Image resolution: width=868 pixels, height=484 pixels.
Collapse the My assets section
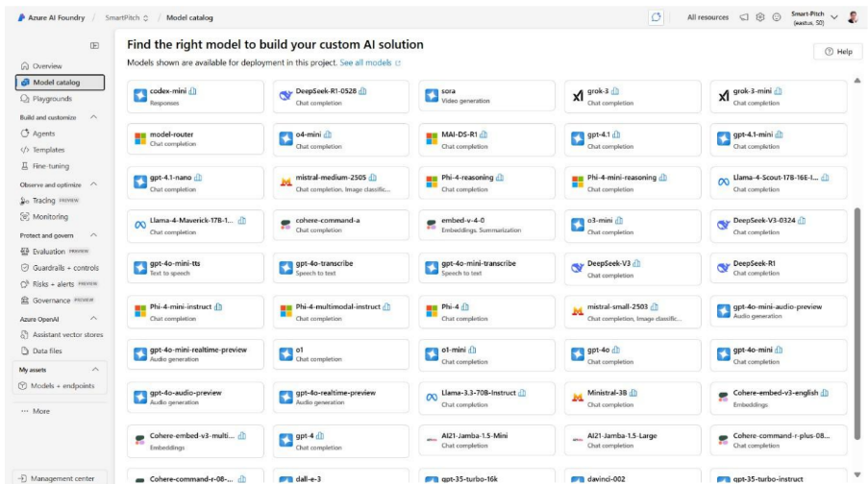tap(94, 369)
